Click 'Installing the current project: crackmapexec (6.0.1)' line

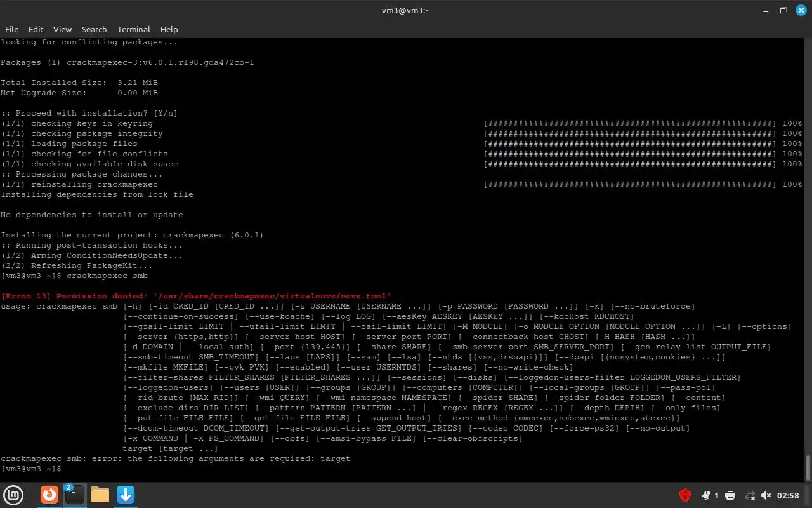click(x=132, y=235)
